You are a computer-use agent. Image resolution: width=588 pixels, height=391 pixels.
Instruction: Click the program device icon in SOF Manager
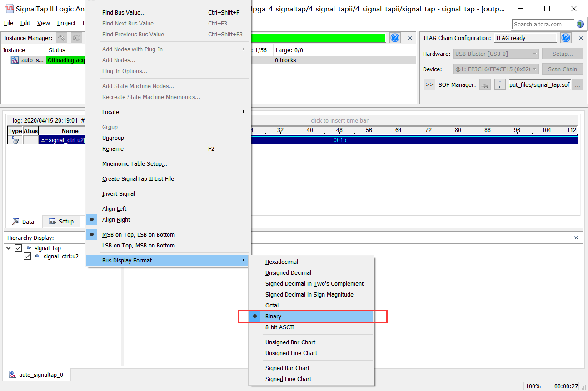[485, 84]
